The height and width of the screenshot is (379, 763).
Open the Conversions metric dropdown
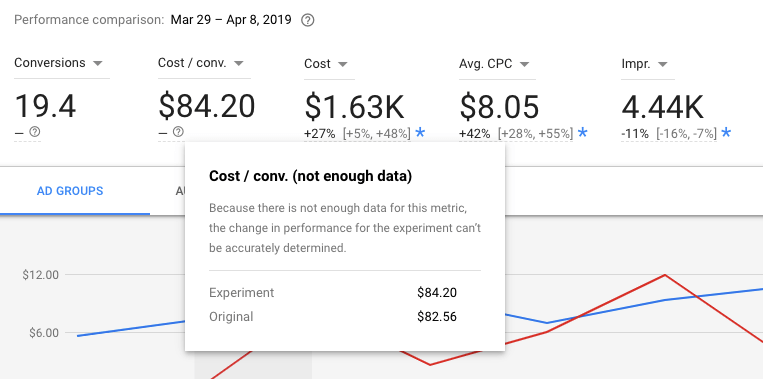[58, 63]
